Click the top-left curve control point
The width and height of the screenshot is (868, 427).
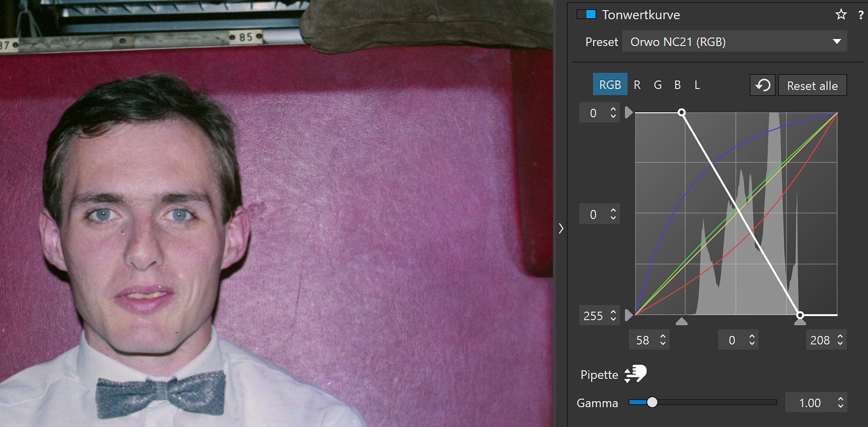[x=681, y=113]
